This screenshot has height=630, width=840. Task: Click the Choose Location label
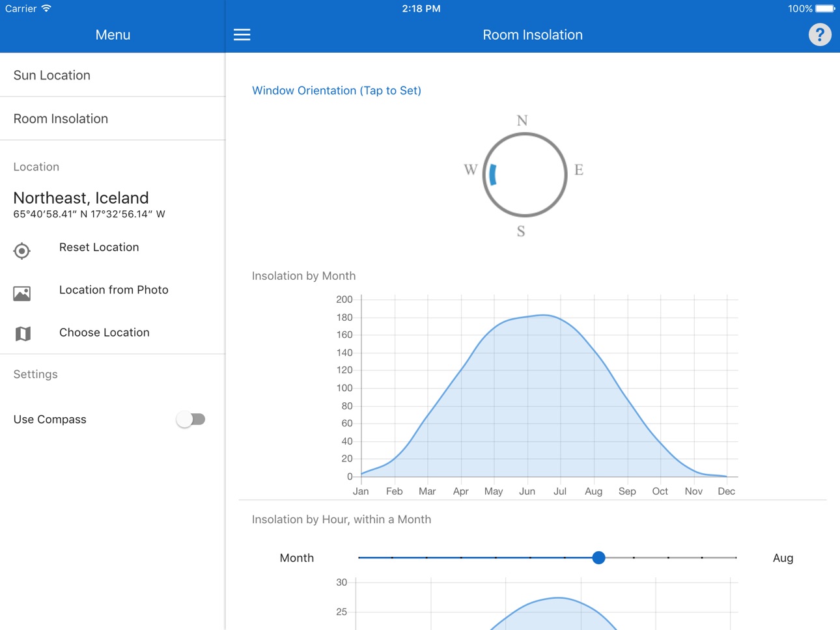(x=104, y=333)
